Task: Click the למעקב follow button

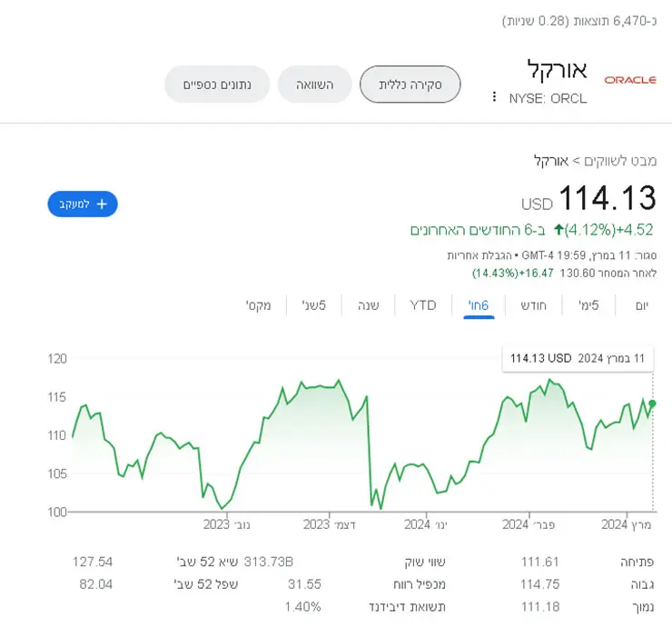Action: click(x=83, y=204)
